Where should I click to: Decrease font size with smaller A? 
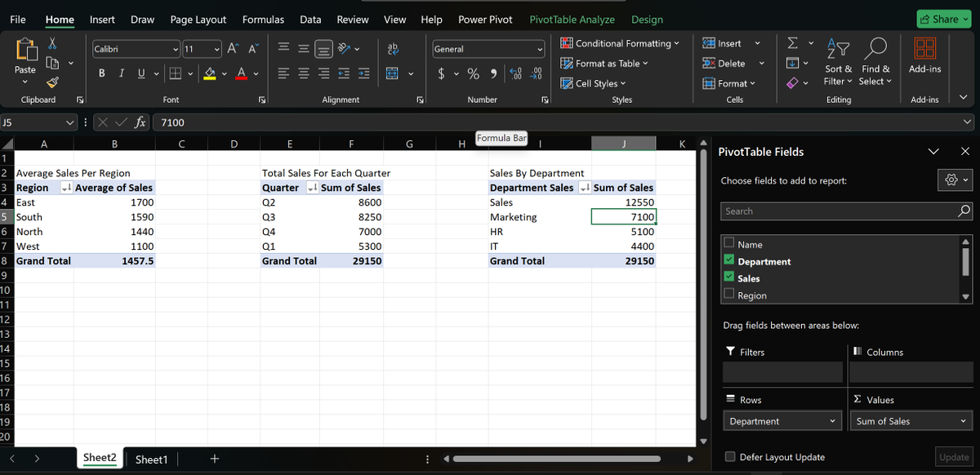pyautogui.click(x=252, y=50)
